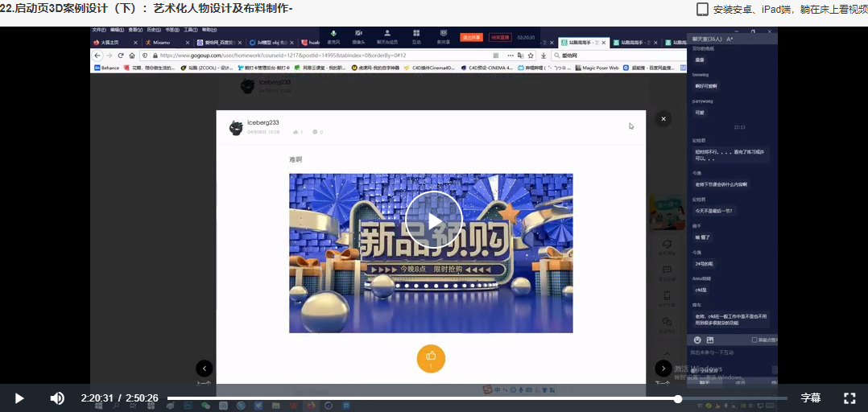Click the chat message 老师下节课会讲什么内容啊
The image size is (868, 412).
point(721,184)
